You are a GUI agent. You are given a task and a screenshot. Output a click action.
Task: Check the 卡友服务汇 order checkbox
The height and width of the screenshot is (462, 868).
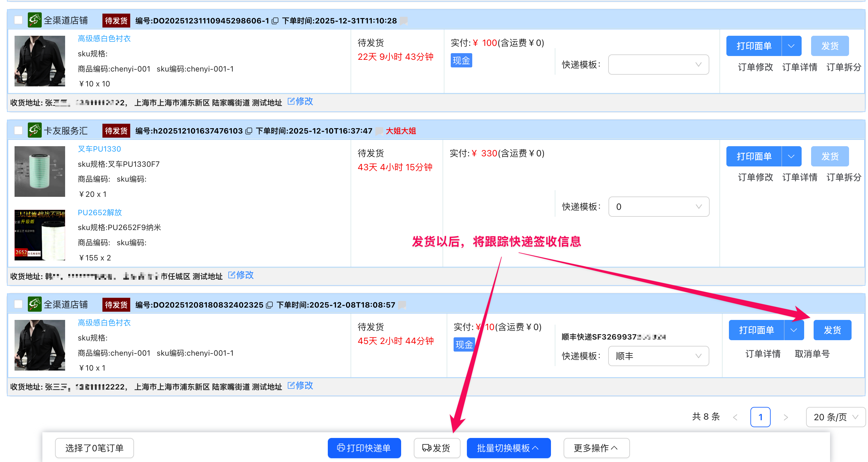tap(19, 130)
